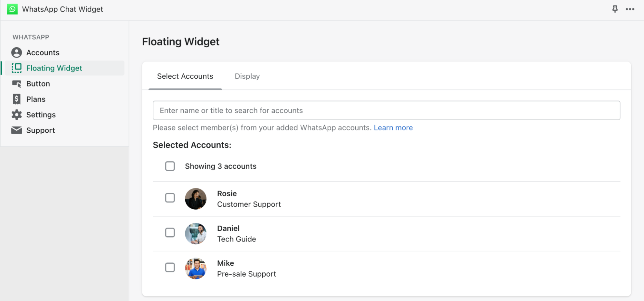Click the name Daniel
This screenshot has height=301, width=644.
(x=228, y=228)
